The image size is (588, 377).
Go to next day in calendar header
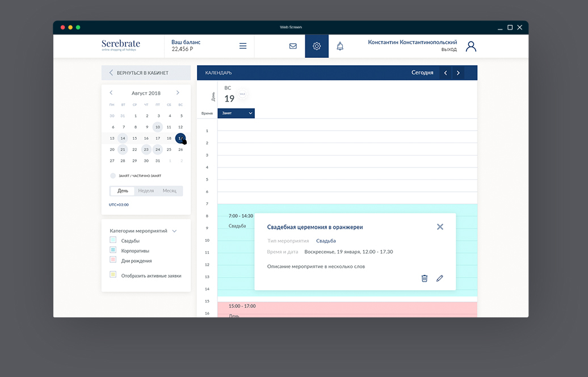pyautogui.click(x=459, y=73)
